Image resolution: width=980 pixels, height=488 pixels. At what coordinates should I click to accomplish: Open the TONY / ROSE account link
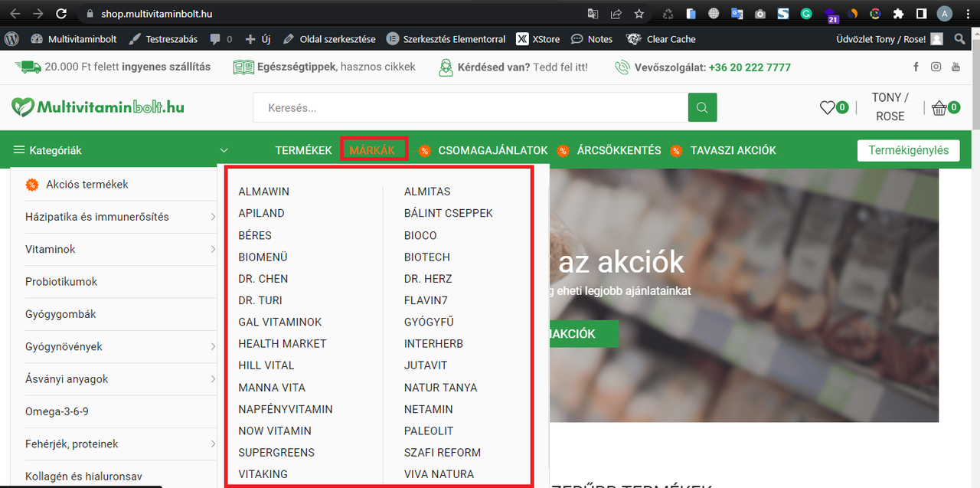tap(890, 107)
